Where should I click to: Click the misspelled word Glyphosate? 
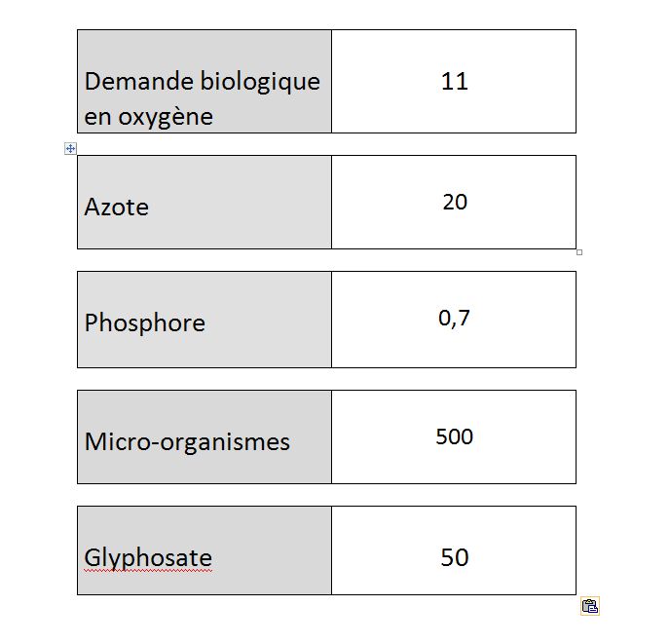148,557
